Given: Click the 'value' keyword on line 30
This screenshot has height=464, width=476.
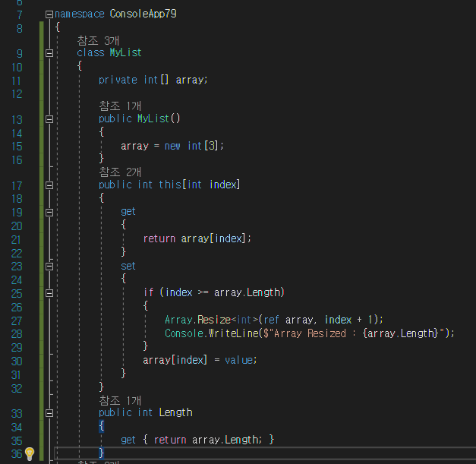Looking at the screenshot, I should [x=239, y=360].
